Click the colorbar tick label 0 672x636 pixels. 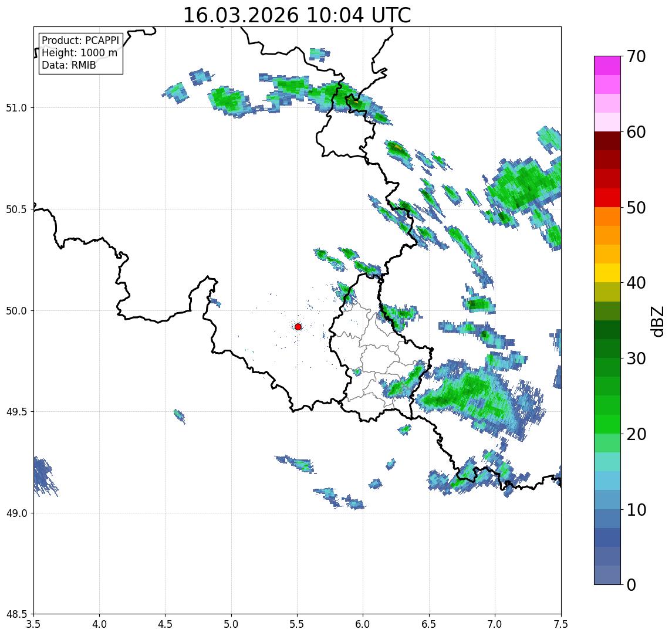click(x=632, y=584)
